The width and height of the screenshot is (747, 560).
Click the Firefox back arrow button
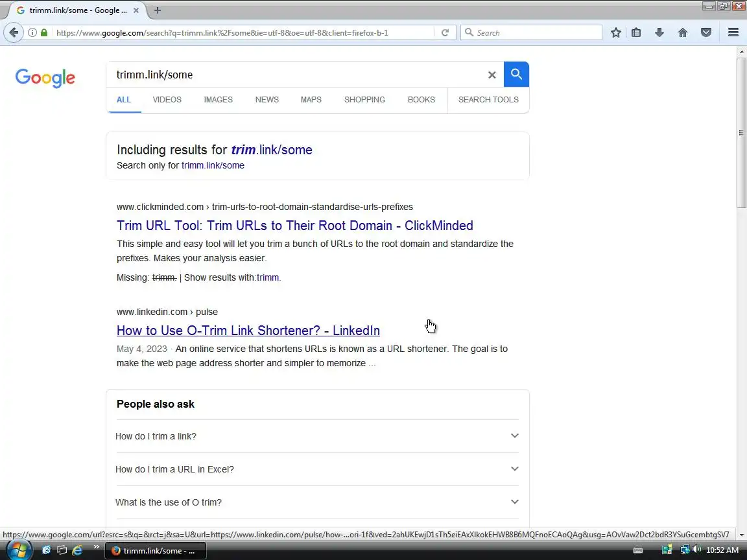tap(14, 32)
